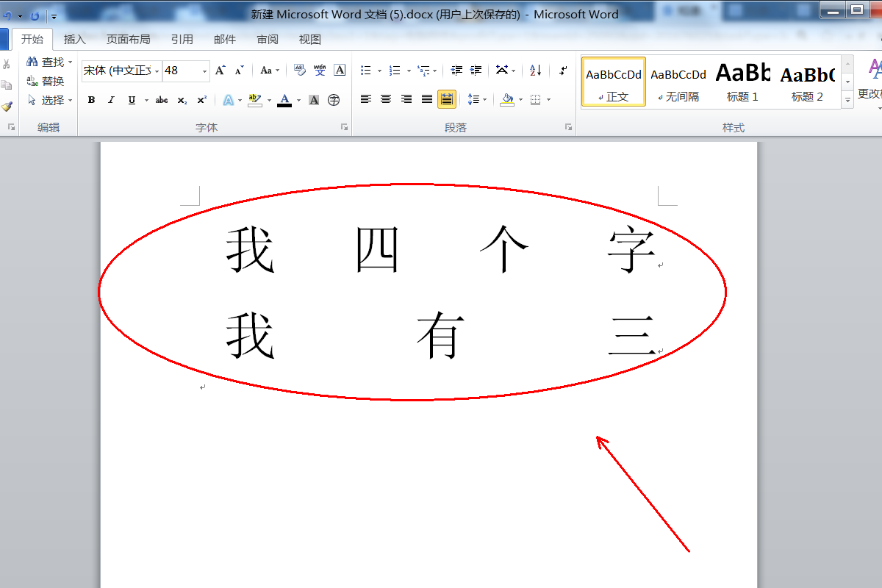882x588 pixels.
Task: Toggle bulleted list
Action: click(x=366, y=71)
